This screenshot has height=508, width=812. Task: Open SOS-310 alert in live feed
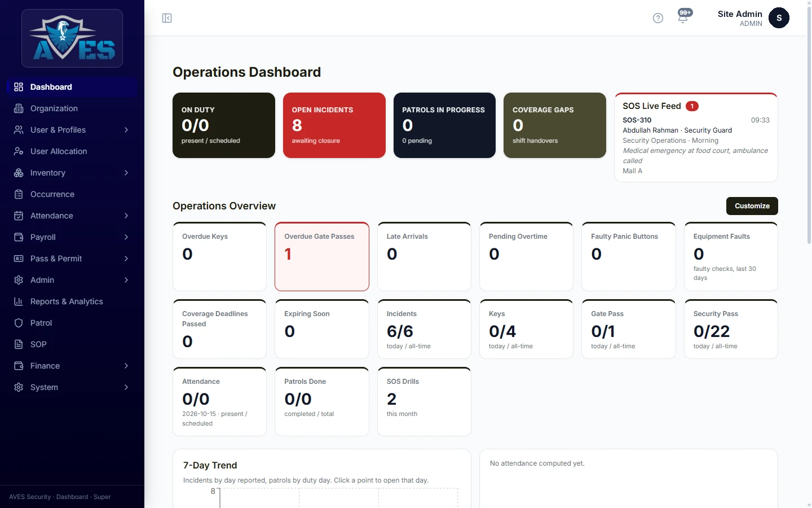tap(696, 146)
